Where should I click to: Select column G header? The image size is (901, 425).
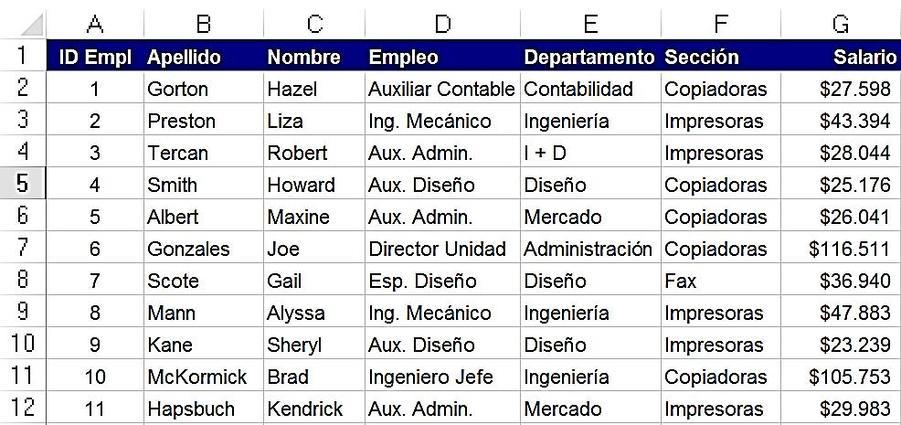(841, 24)
